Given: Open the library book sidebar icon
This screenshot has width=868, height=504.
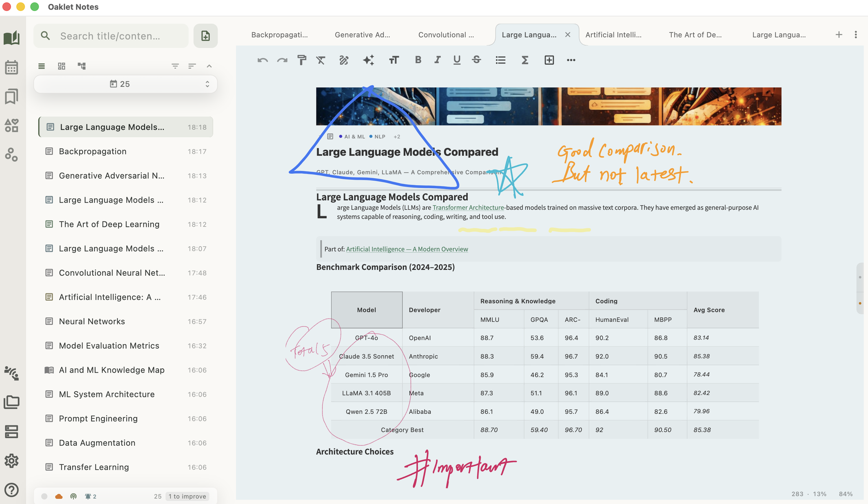Looking at the screenshot, I should point(12,38).
